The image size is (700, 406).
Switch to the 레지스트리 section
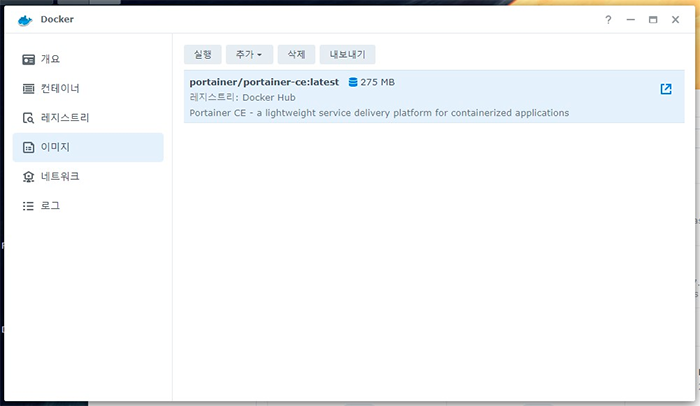pyautogui.click(x=88, y=118)
